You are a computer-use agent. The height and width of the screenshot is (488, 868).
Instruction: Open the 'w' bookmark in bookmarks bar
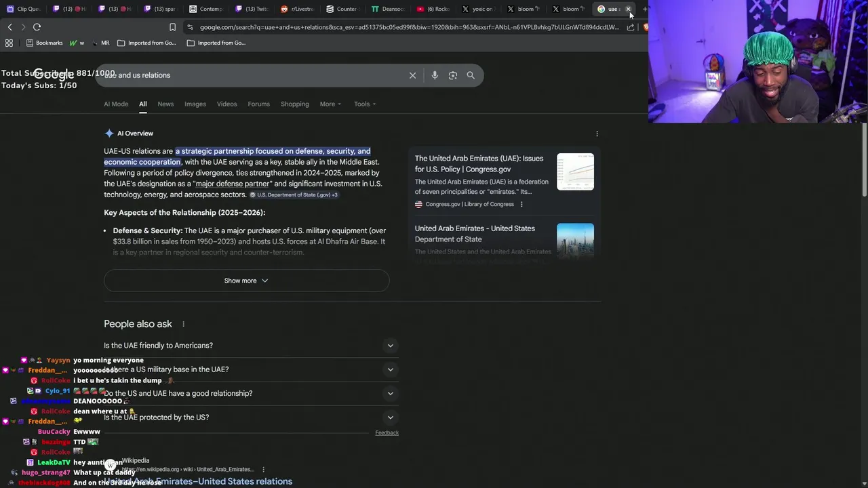pos(77,43)
